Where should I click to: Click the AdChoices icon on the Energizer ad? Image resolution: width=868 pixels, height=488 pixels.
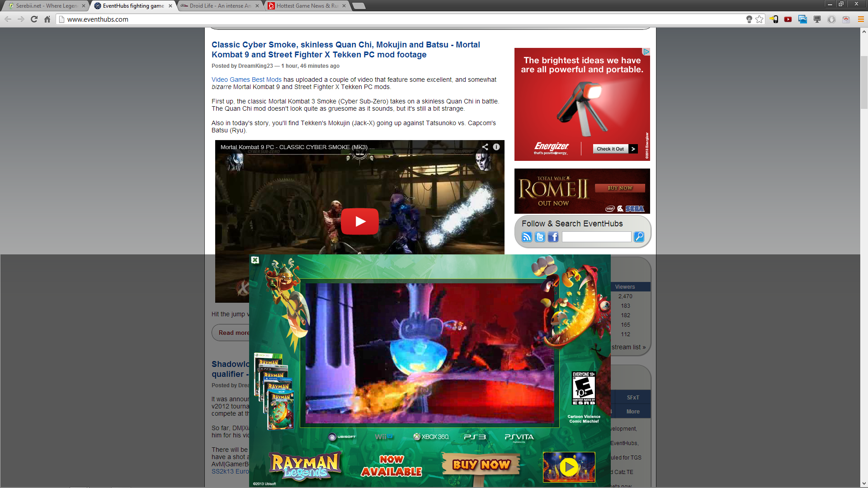646,52
